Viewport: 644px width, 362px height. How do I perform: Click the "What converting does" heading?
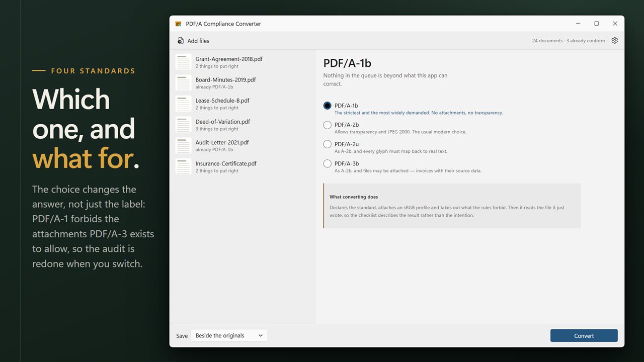pyautogui.click(x=354, y=197)
